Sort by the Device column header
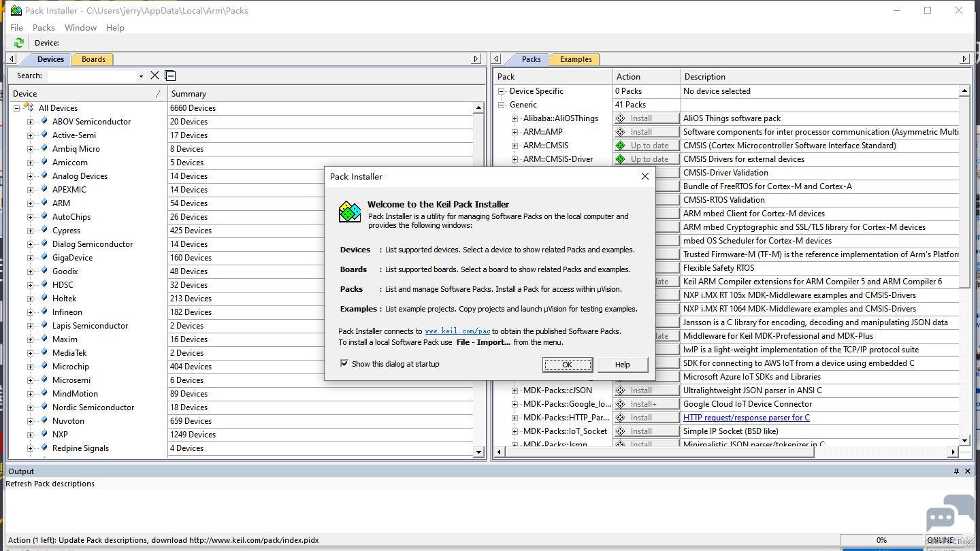Viewport: 980px width, 551px height. [88, 93]
